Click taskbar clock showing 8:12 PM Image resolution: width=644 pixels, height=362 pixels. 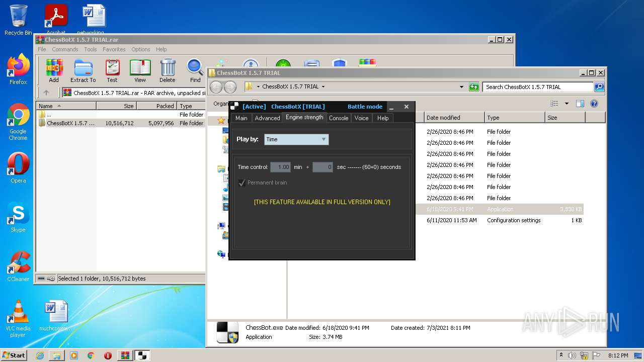(618, 355)
